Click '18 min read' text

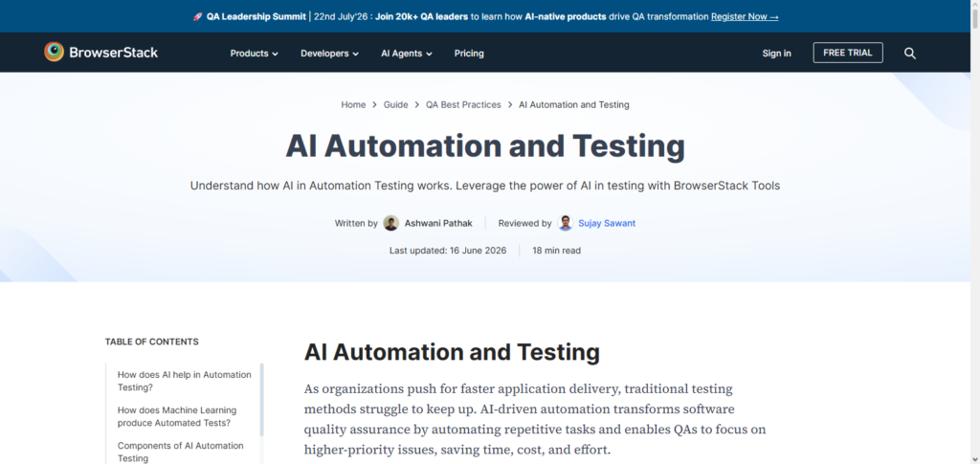pyautogui.click(x=556, y=251)
